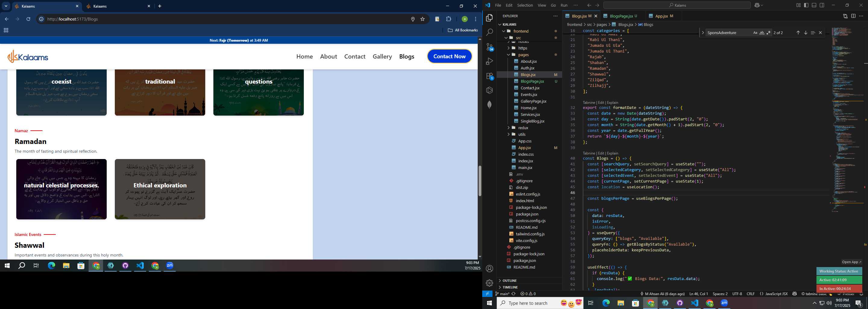Open the Chrome tab search dropdown
The width and height of the screenshot is (868, 309).
6,6
